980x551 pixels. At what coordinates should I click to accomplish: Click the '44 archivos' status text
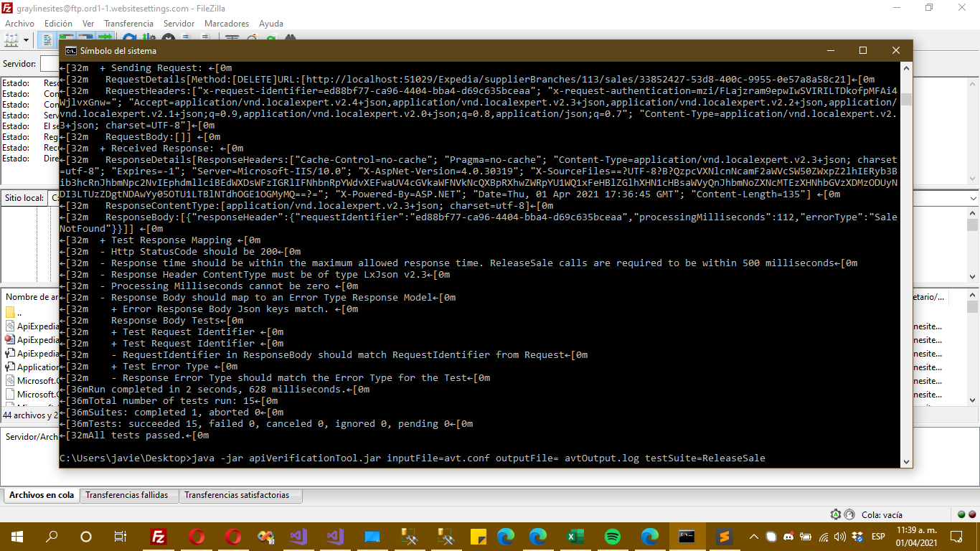(x=30, y=415)
